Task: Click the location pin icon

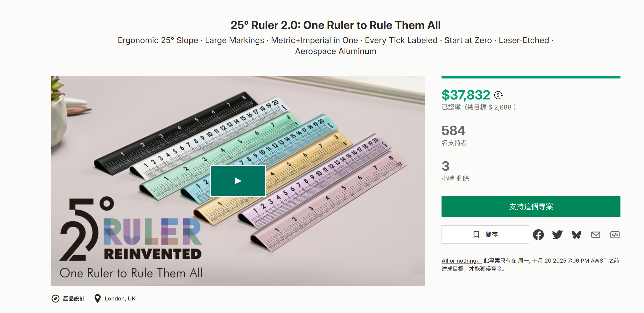Action: (98, 299)
